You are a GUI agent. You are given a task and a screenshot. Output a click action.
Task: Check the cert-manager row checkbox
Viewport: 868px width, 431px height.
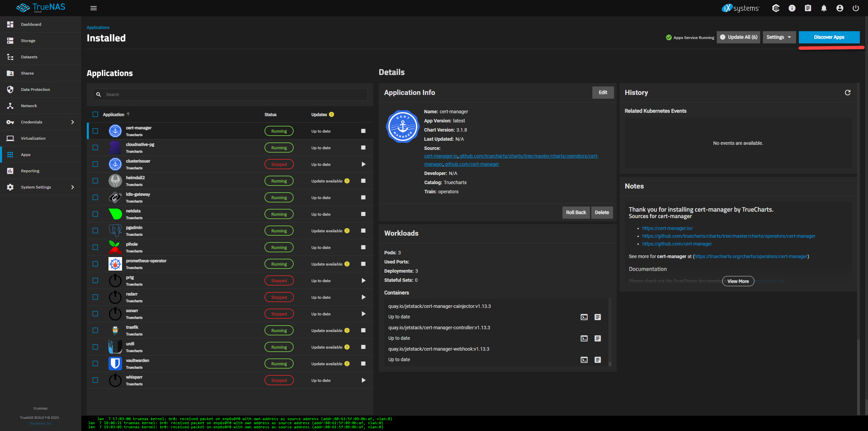click(95, 131)
